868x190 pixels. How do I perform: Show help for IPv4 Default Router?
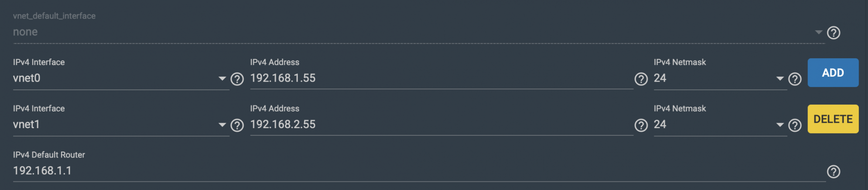(x=833, y=171)
